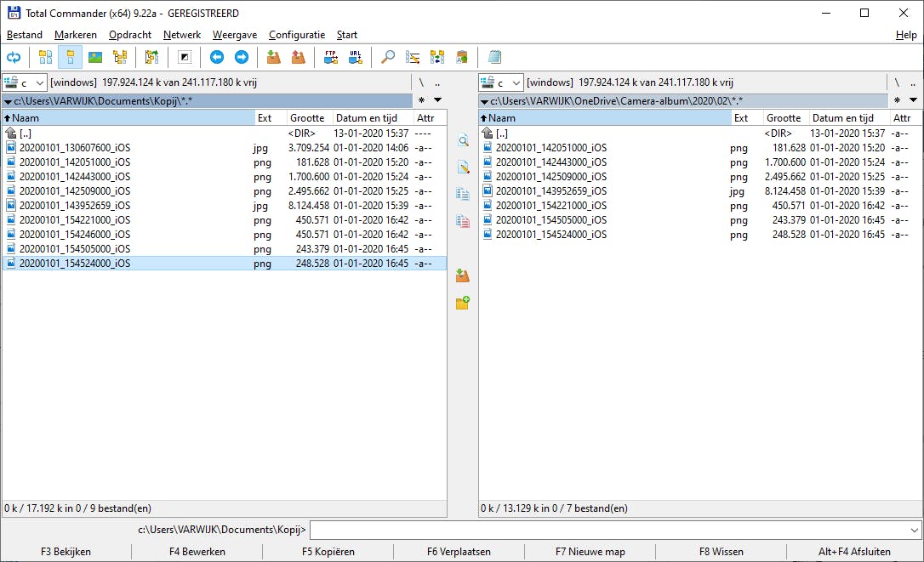Go forward with the blue right arrow
This screenshot has height=562, width=924.
pos(242,57)
